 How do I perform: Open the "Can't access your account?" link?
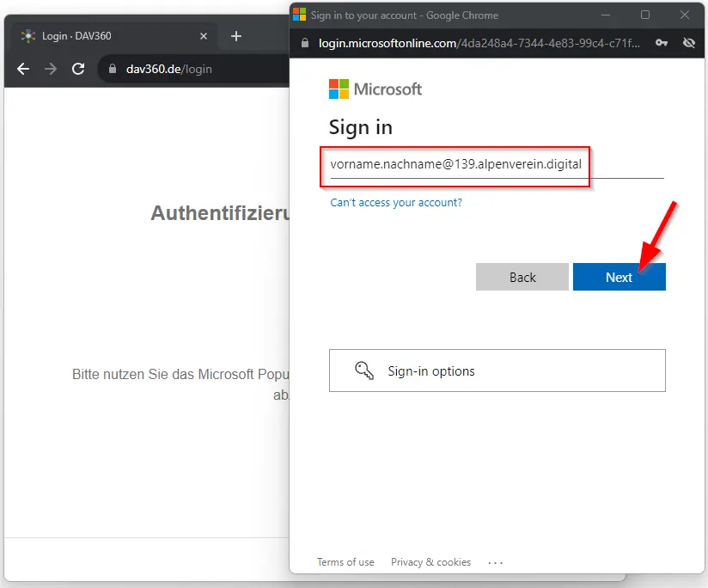tap(396, 203)
